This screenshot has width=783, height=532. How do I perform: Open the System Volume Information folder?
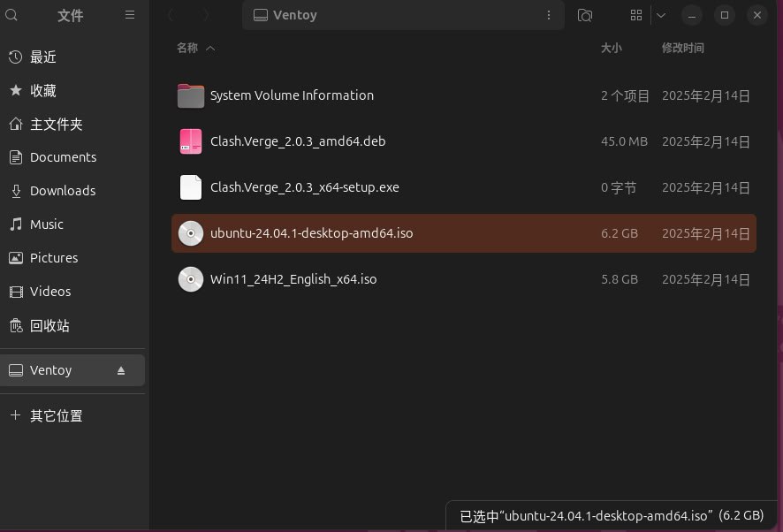[x=292, y=95]
